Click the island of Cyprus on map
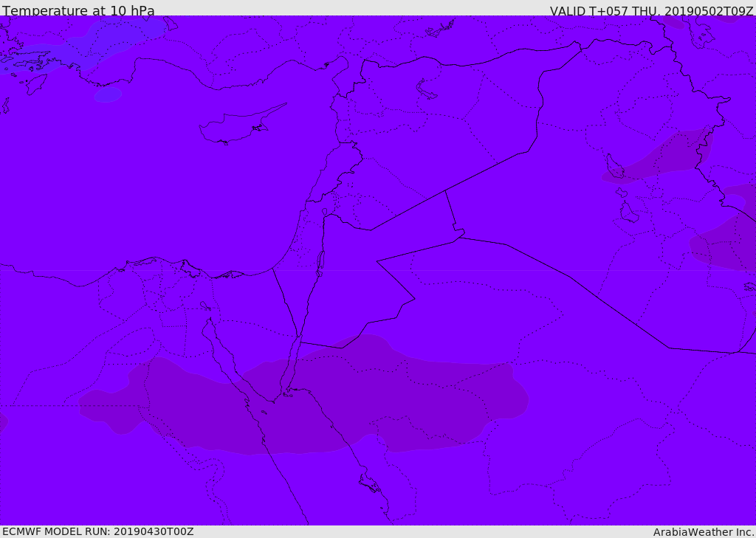 (x=236, y=126)
